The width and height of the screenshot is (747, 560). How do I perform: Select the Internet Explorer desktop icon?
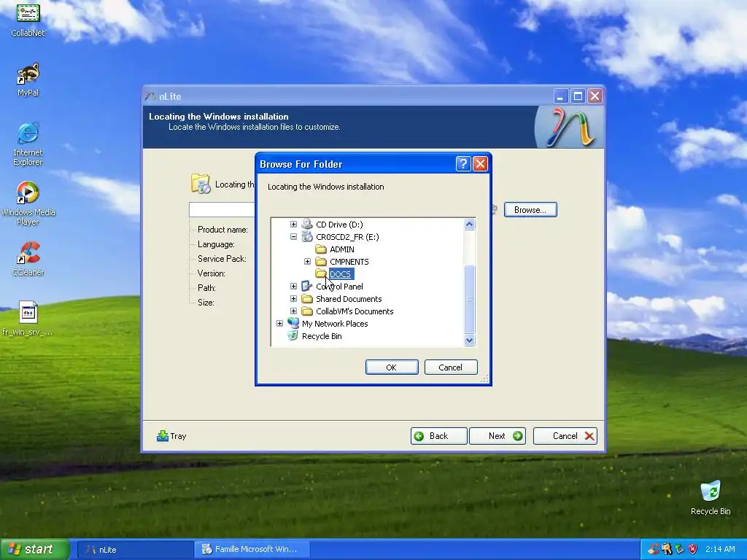[28, 144]
